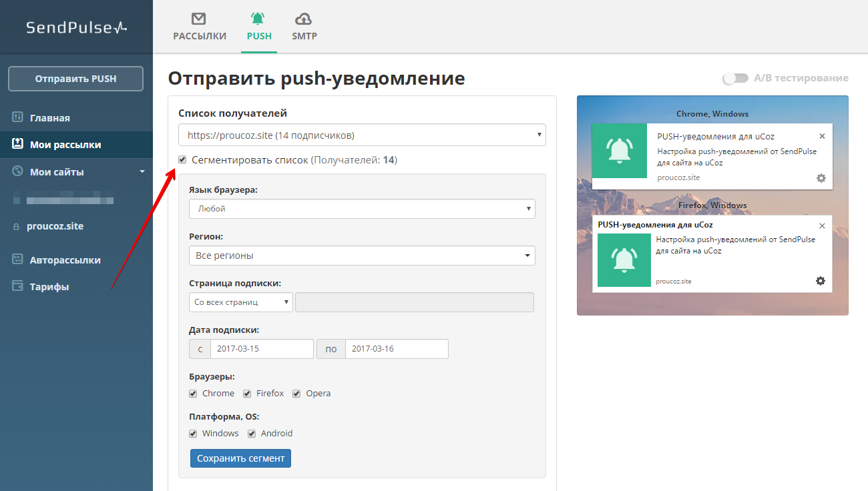Viewport: 868px width, 491px height.
Task: Open the Язык браузера dropdown
Action: click(x=362, y=208)
